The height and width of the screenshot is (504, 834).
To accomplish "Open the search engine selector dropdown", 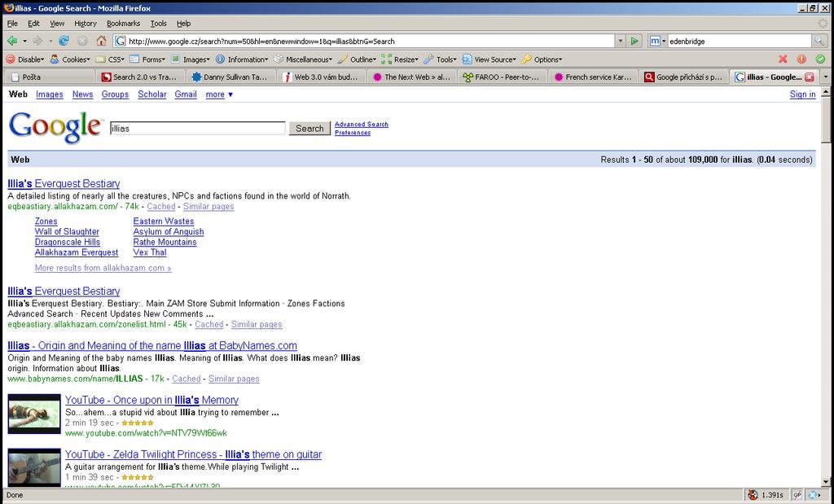I will pos(657,41).
